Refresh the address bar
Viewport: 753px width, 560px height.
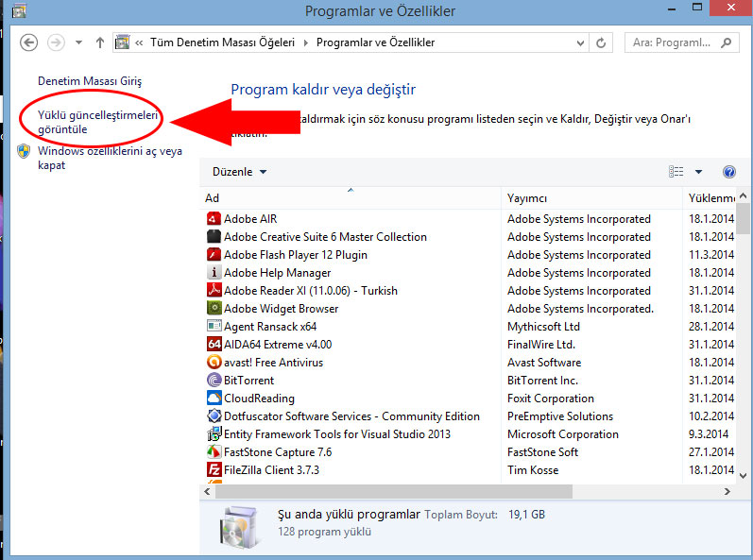click(x=601, y=42)
